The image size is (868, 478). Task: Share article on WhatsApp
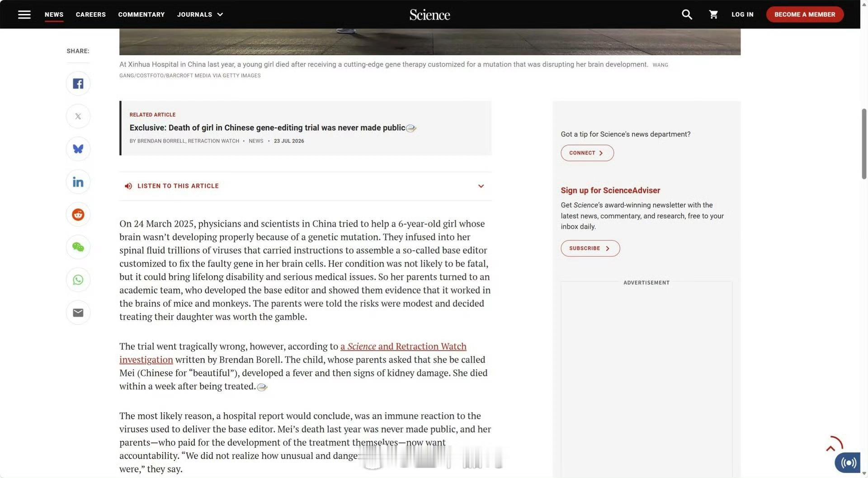pyautogui.click(x=78, y=280)
